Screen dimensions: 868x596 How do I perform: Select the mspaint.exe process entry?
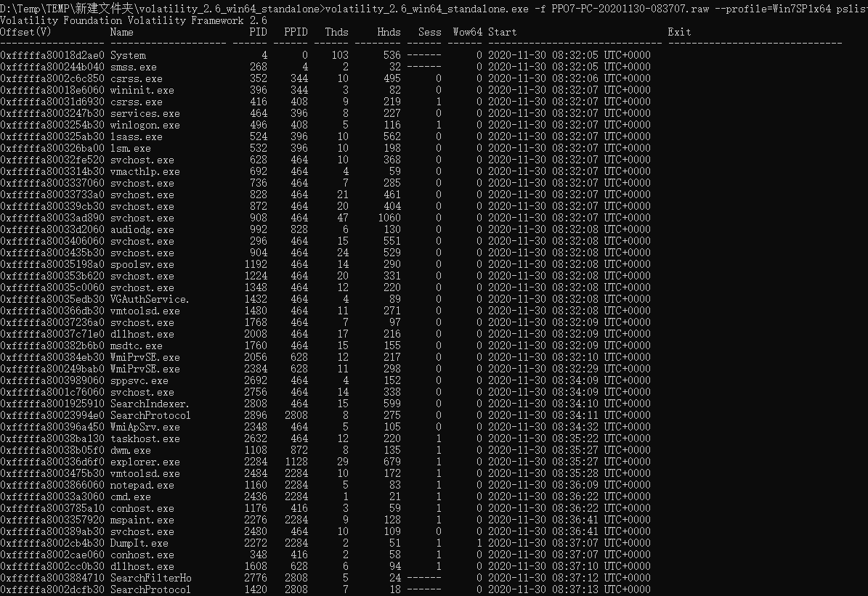142,520
